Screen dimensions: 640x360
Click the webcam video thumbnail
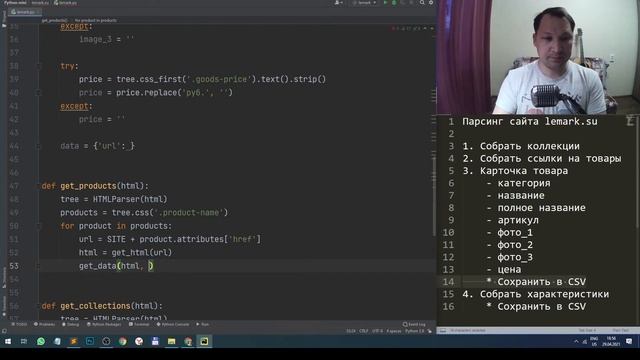[x=538, y=57]
